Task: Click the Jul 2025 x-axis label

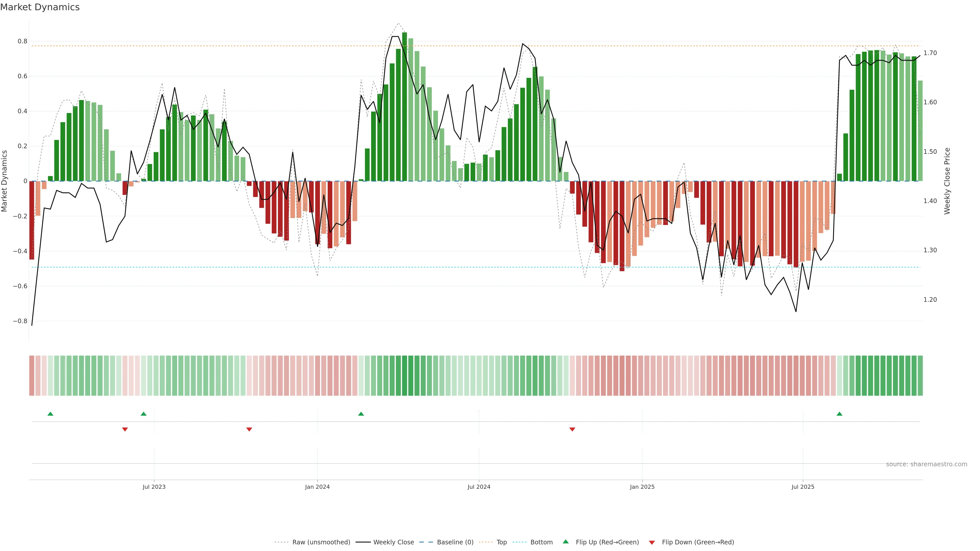Action: (x=803, y=487)
